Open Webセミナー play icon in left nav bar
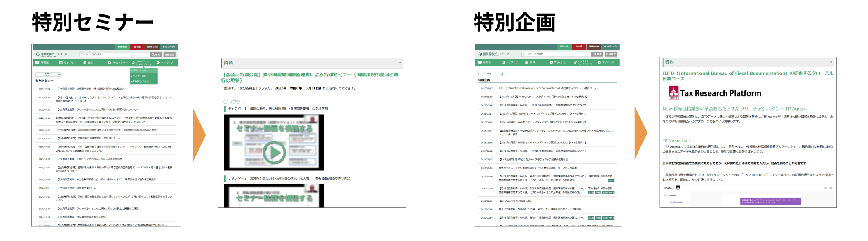The width and height of the screenshot is (868, 241). pos(110,63)
